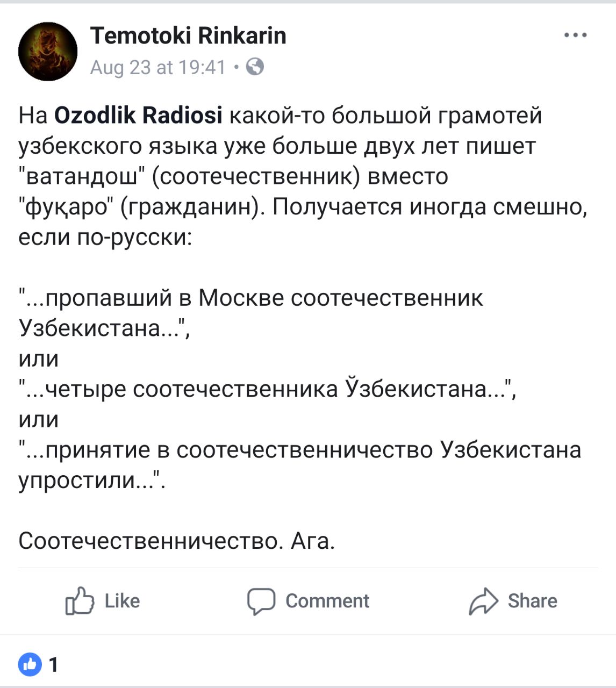Tap the speech bubble Comment icon
Viewport: 616px width, 688px height.
click(x=261, y=601)
